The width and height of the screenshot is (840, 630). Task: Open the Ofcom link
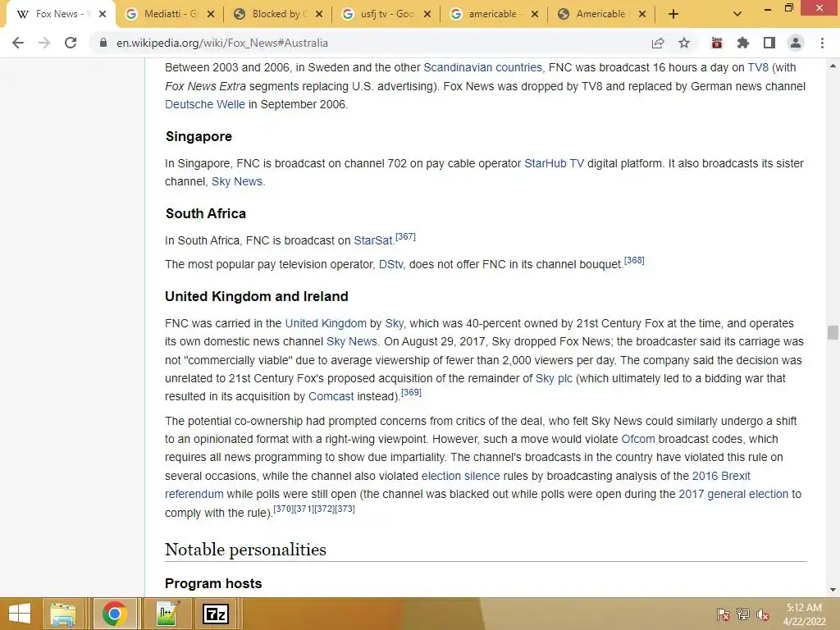tap(638, 440)
